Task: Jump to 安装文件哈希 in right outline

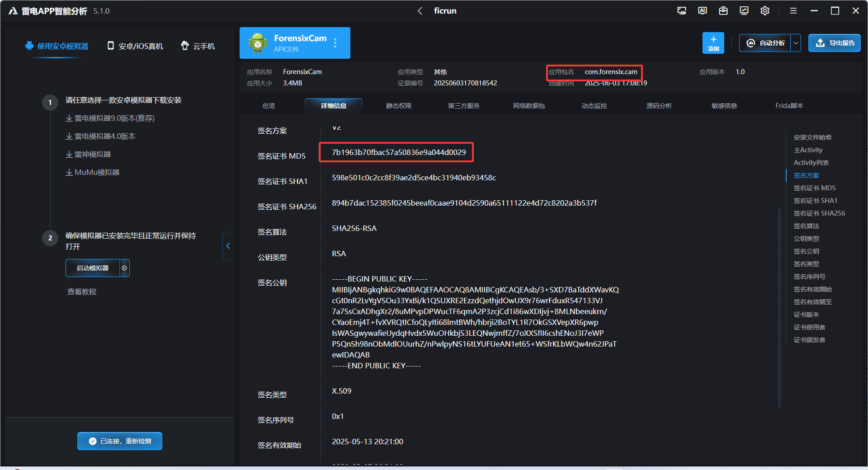Action: pyautogui.click(x=812, y=137)
